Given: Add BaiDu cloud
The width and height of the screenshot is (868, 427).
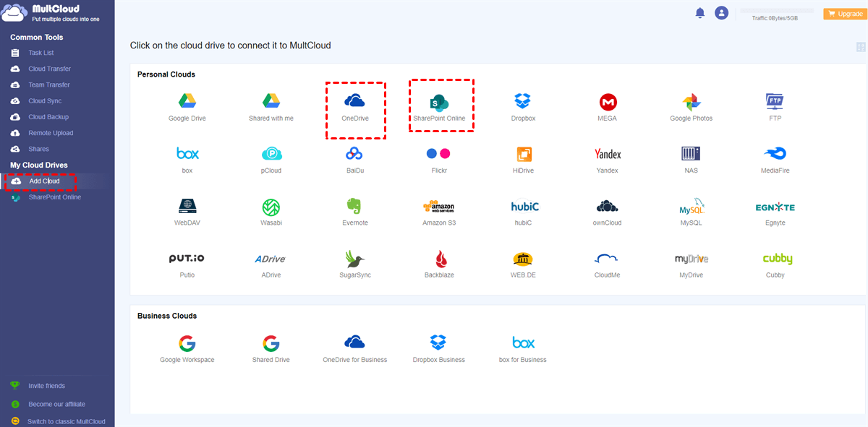Looking at the screenshot, I should click(354, 160).
